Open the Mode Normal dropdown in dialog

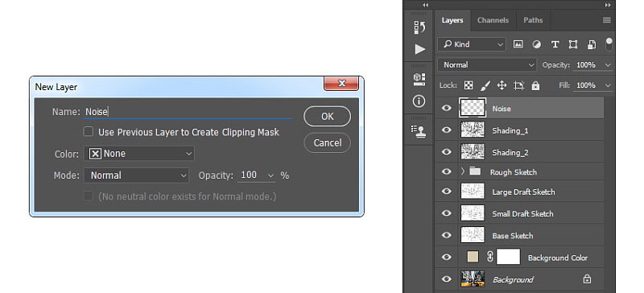click(136, 175)
